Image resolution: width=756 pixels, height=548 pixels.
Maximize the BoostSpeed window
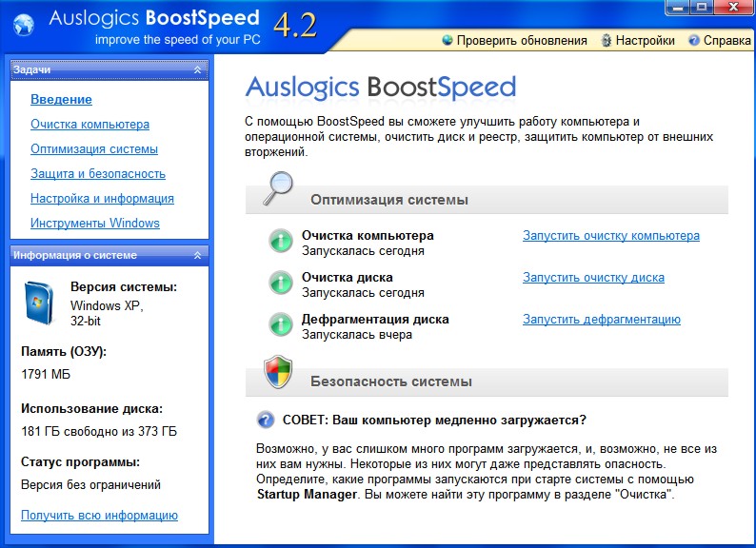tap(702, 7)
